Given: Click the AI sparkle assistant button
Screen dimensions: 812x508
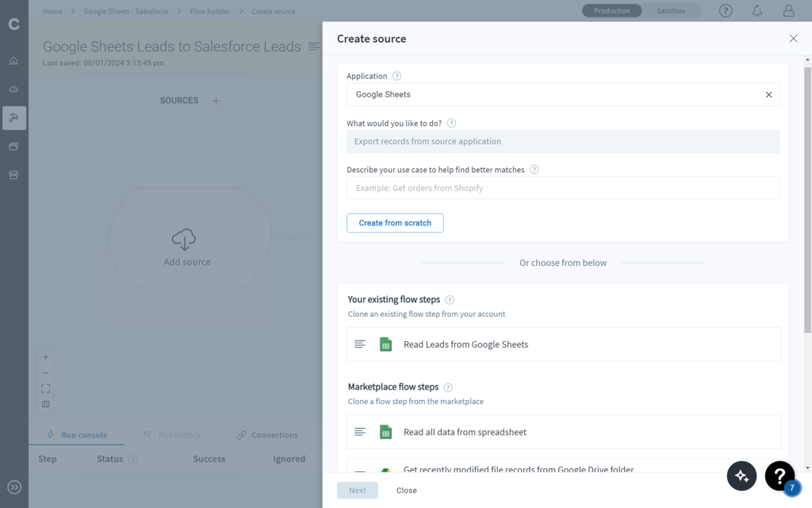Looking at the screenshot, I should tap(741, 475).
